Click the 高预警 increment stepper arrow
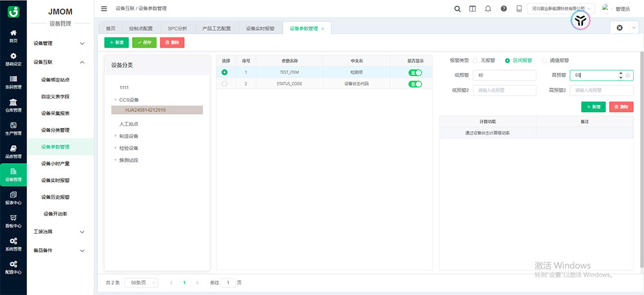The width and height of the screenshot is (644, 295). click(x=620, y=73)
